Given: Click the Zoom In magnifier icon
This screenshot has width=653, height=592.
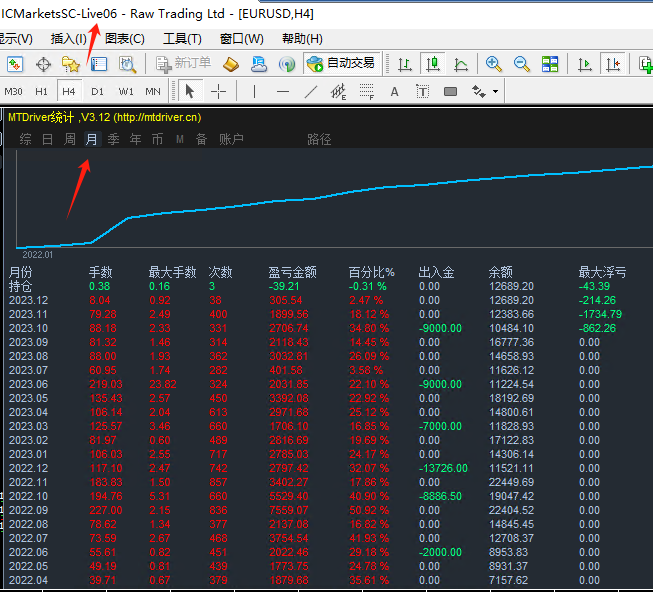Looking at the screenshot, I should click(494, 64).
